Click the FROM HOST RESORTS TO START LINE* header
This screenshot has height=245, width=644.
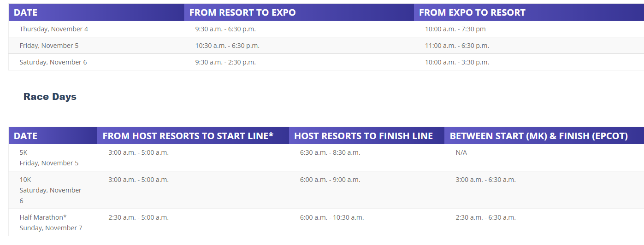point(188,136)
